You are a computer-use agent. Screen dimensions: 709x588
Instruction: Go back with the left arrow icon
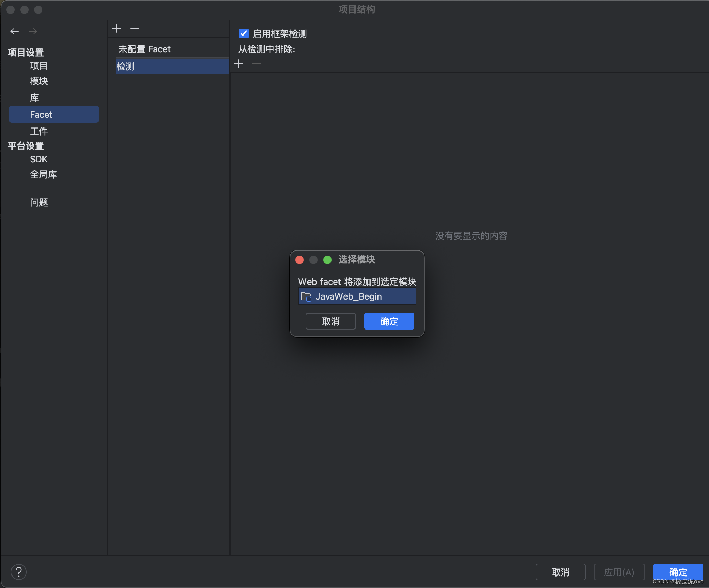pos(15,31)
